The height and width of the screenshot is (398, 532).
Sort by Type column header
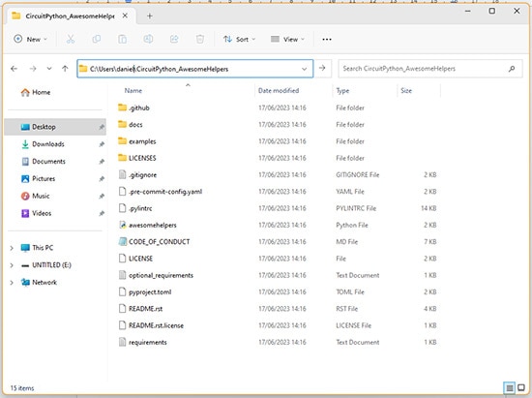(342, 91)
